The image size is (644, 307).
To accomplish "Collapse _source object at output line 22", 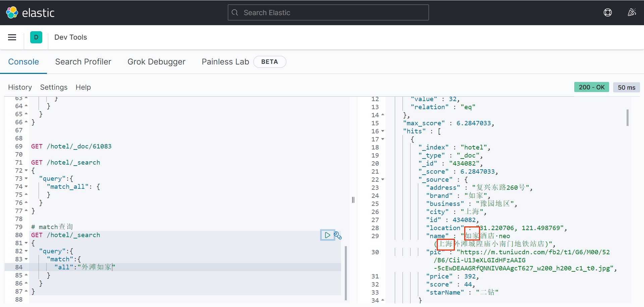I will (383, 180).
